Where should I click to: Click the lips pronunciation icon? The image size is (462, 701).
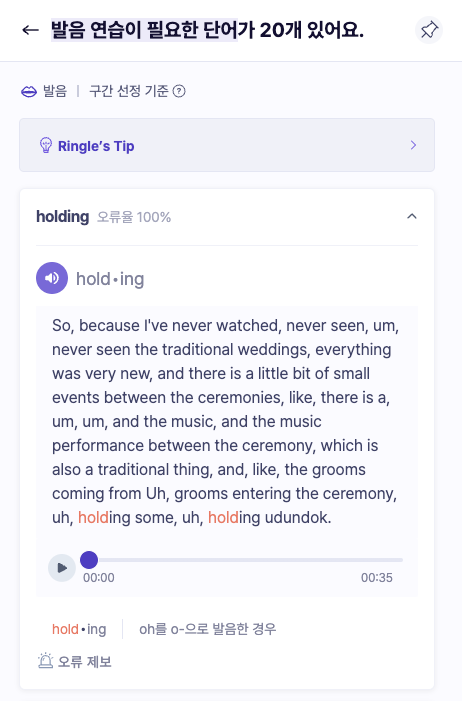point(29,92)
